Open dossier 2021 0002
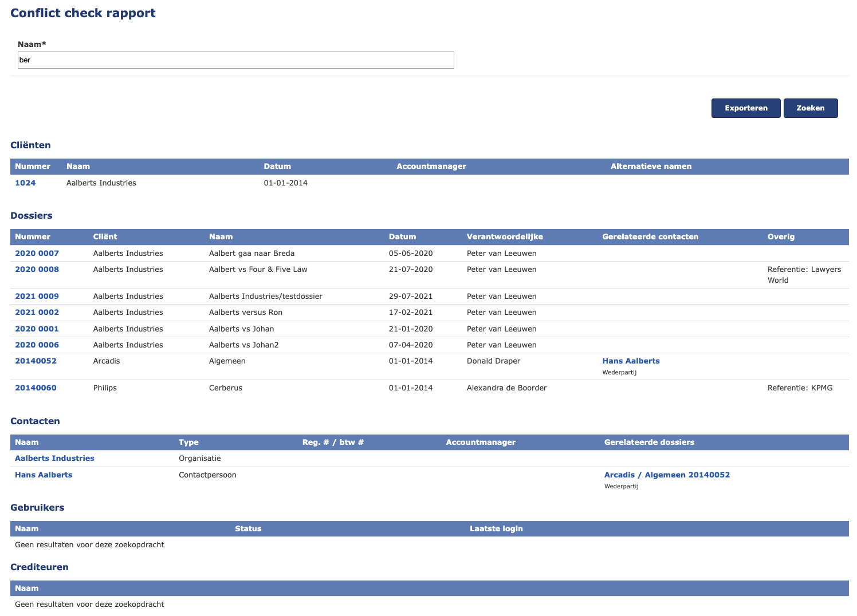 point(37,313)
